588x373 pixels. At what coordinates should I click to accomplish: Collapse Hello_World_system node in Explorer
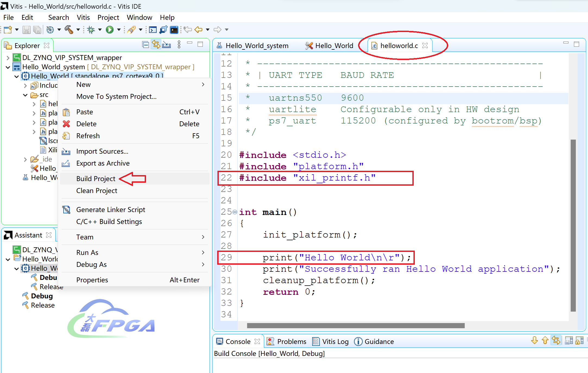click(x=8, y=67)
